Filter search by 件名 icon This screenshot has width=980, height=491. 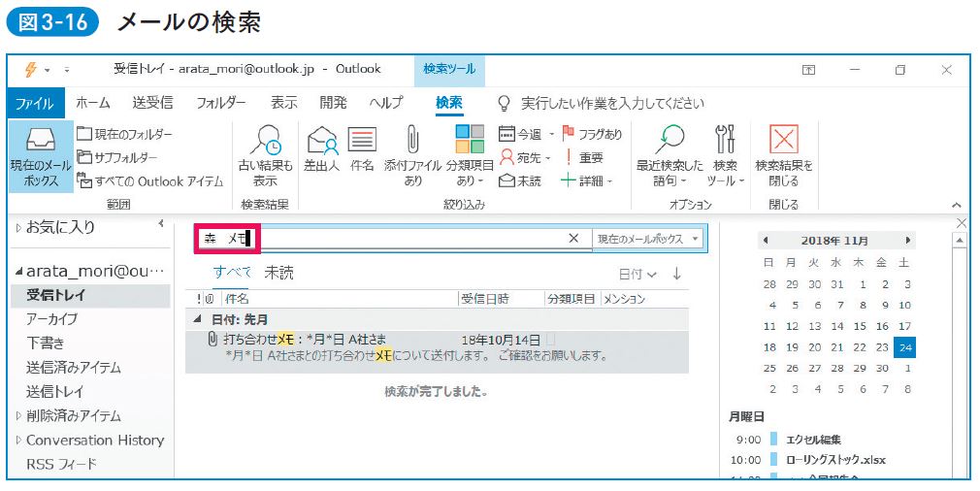coord(362,140)
